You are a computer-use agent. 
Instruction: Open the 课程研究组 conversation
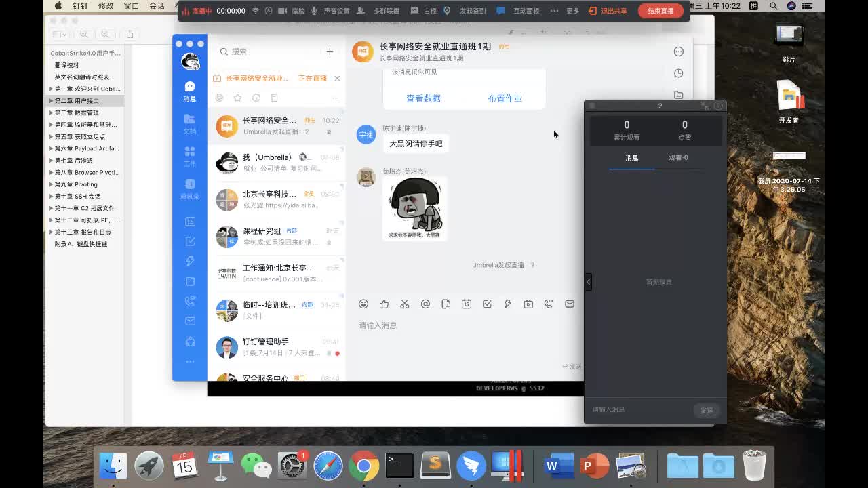(x=277, y=237)
